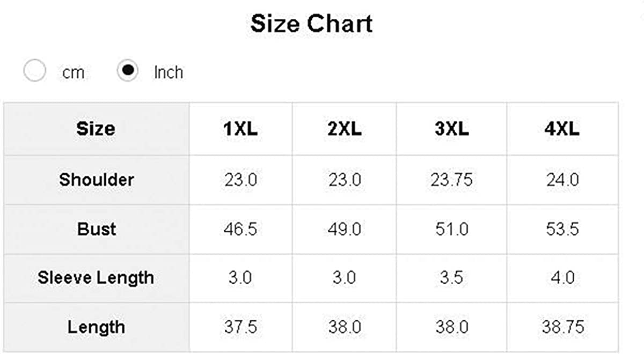Click the 3XL Sleeve Length value 3.5
Viewport: 644px width, 354px height.
(451, 278)
